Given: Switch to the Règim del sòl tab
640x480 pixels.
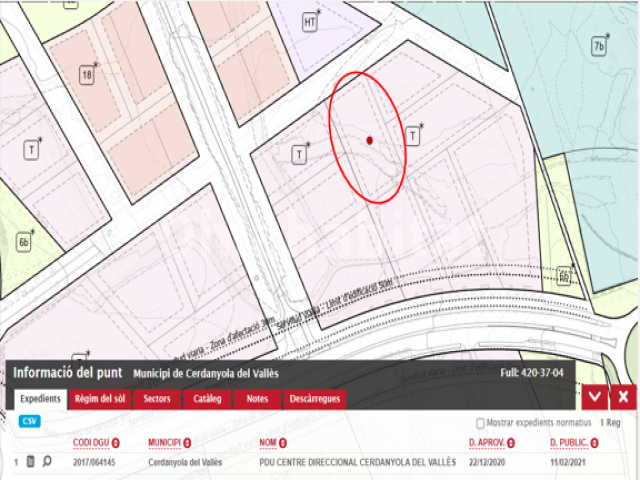Looking at the screenshot, I should (x=100, y=399).
